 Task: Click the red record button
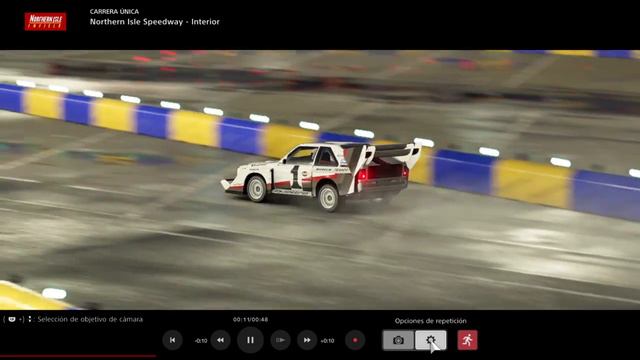[x=355, y=340]
